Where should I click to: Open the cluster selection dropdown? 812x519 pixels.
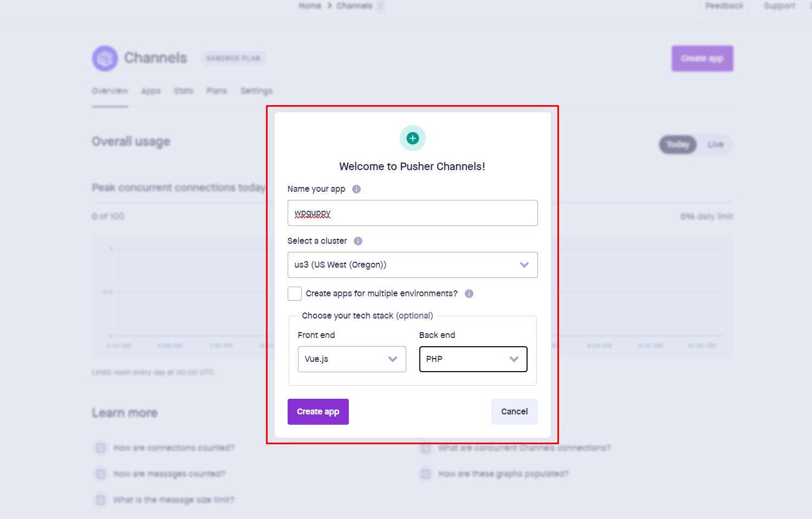coord(412,265)
